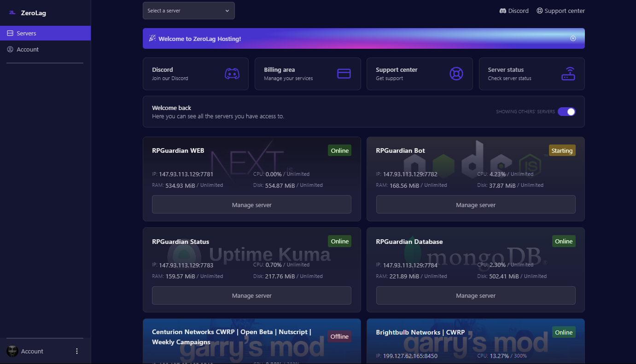
Task: Click IP address 147.93.113.129:7781
Action: 186,174
